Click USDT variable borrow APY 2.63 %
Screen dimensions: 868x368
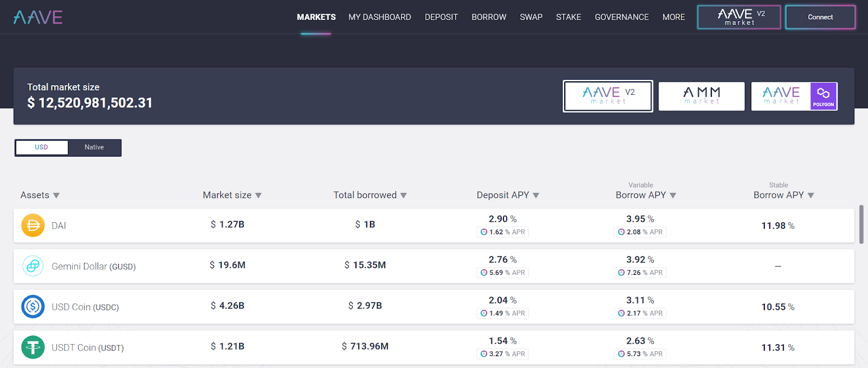point(640,341)
